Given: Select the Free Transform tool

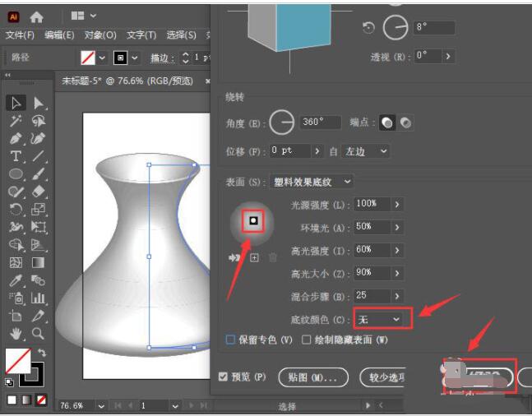Looking at the screenshot, I should click(39, 227).
